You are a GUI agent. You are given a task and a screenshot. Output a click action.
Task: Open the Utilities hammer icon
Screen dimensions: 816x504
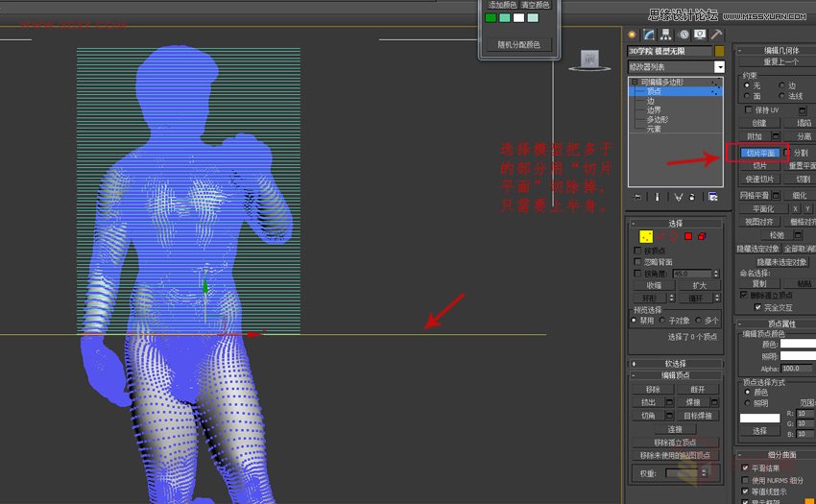tap(716, 35)
